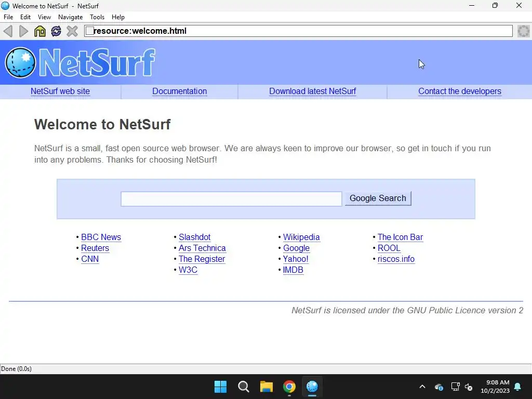
Task: Click the GNU Public Licence footer text
Action: [x=407, y=311]
